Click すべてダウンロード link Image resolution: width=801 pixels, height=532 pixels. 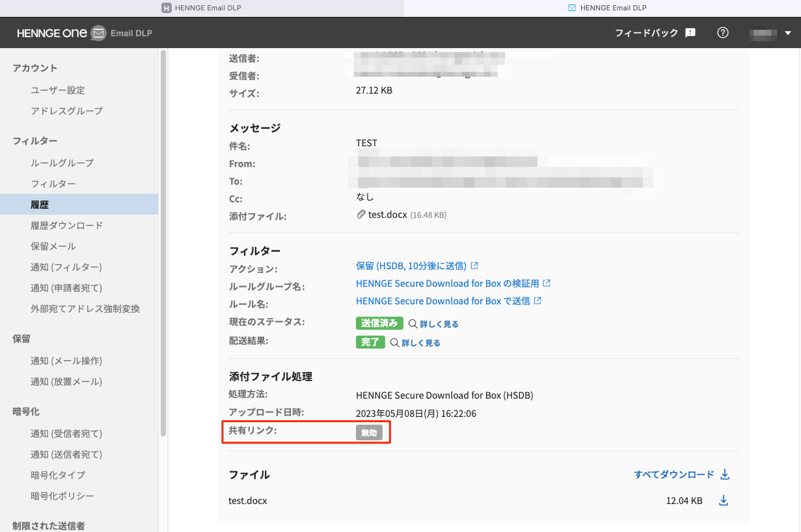pos(674,475)
